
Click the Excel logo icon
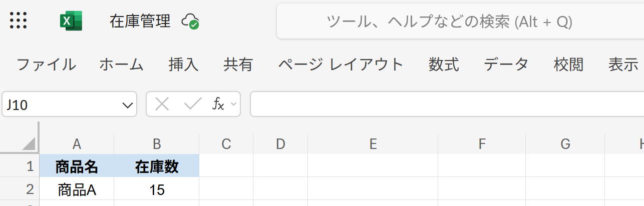click(x=71, y=21)
